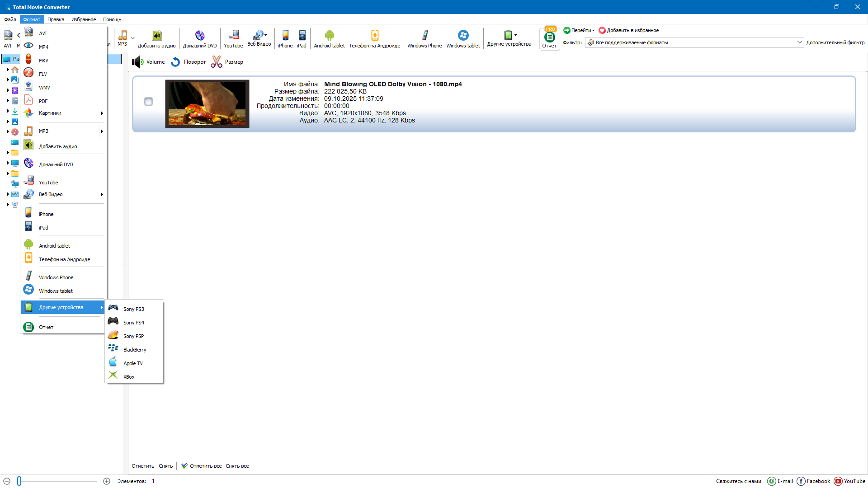This screenshot has width=868, height=488.
Task: Expand the Перейти dropdown
Action: (579, 30)
